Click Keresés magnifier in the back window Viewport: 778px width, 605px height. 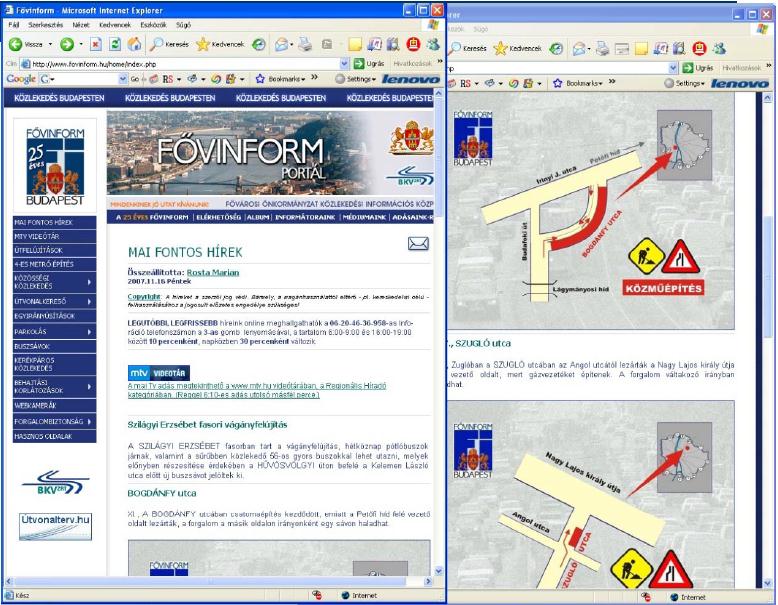(x=468, y=49)
